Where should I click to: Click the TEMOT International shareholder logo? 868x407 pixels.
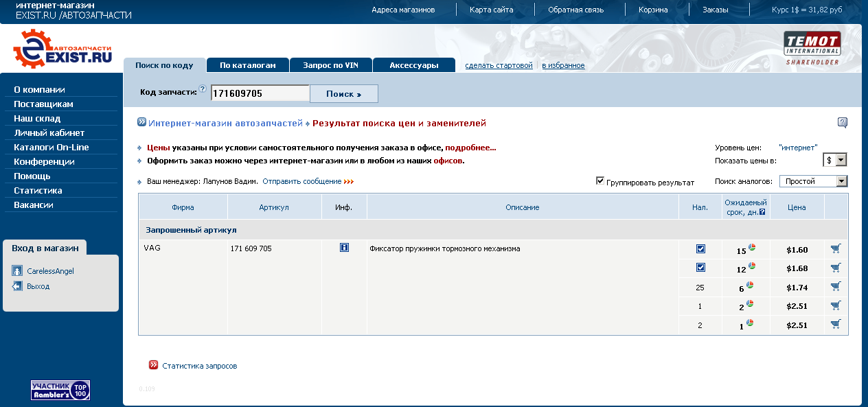click(x=812, y=48)
